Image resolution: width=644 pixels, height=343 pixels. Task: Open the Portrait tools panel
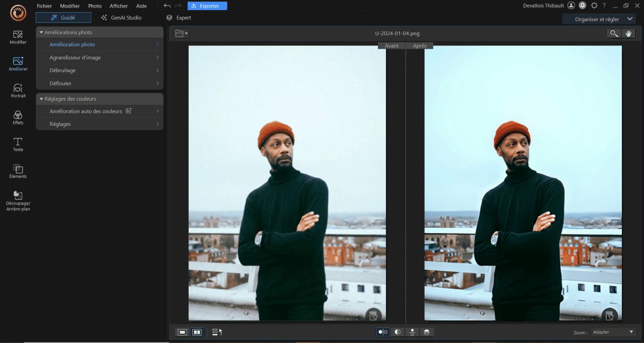point(18,91)
